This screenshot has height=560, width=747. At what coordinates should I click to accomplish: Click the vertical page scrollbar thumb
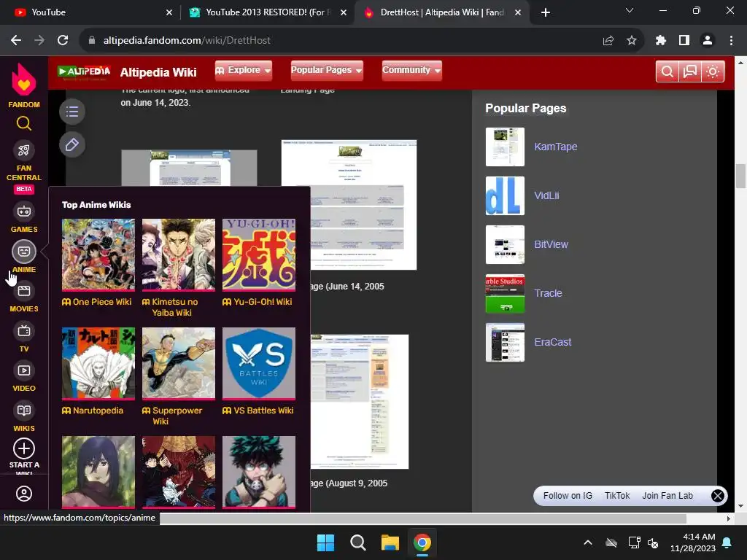(x=740, y=176)
